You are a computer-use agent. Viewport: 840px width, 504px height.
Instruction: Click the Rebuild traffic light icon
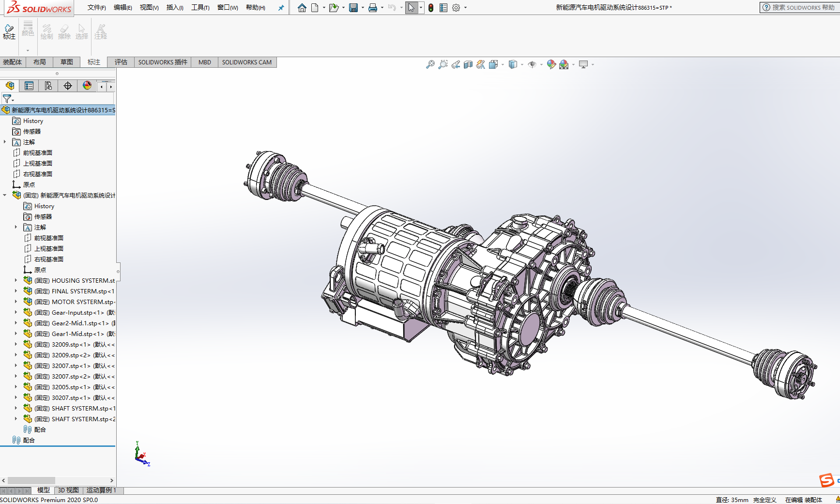(431, 8)
